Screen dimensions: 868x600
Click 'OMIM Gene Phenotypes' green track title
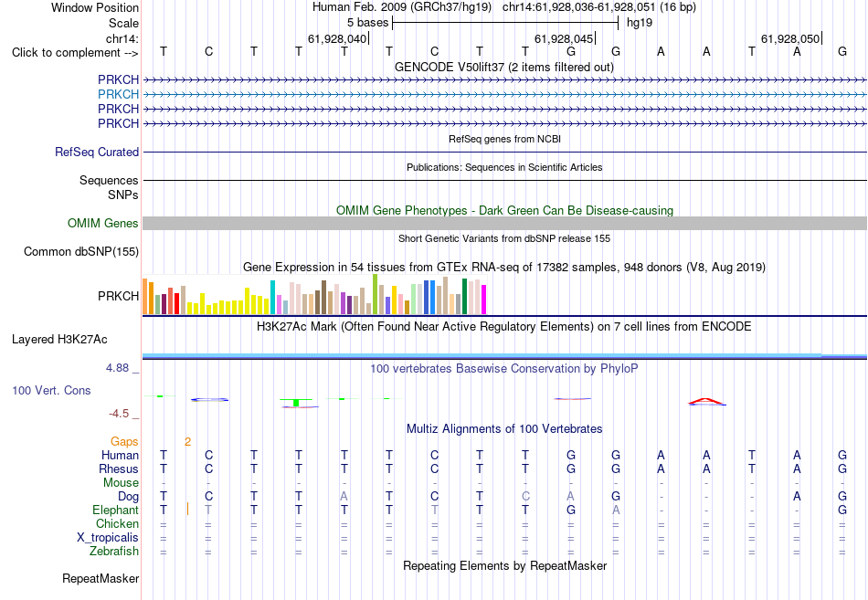tap(504, 210)
